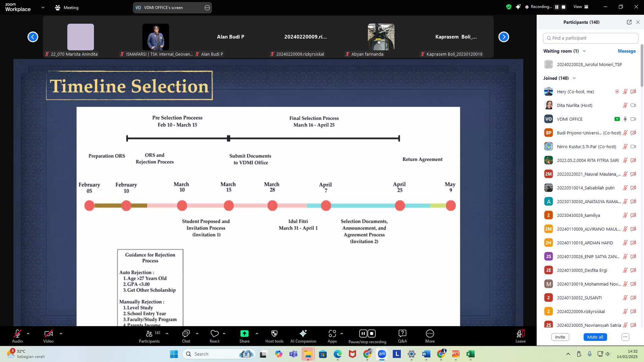Collapse the Joined participants list

574,78
